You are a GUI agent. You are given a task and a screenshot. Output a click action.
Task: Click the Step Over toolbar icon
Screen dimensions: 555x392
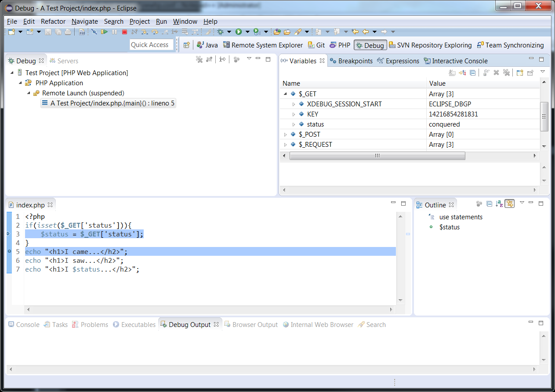[x=155, y=32]
